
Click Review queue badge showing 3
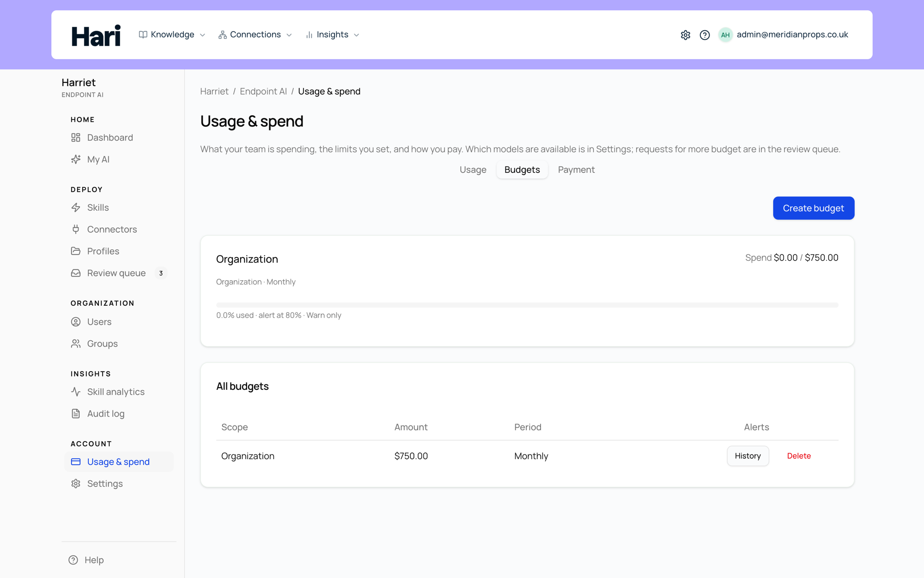161,273
